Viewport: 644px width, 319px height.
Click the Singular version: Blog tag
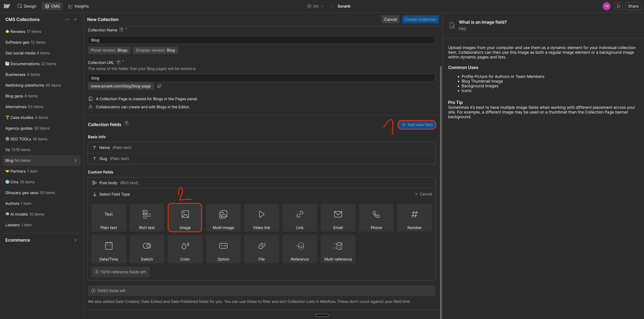coord(155,50)
